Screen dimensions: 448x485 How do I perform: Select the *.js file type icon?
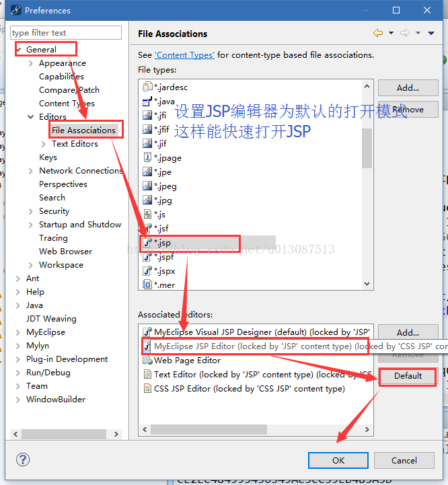(x=147, y=214)
